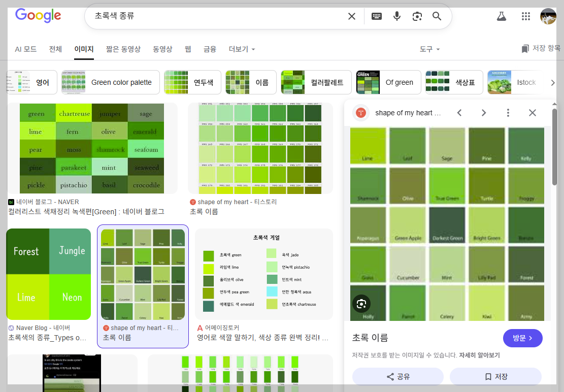This screenshot has height=392, width=564.
Task: Click Cucumber swatch in large preview
Action: (408, 265)
